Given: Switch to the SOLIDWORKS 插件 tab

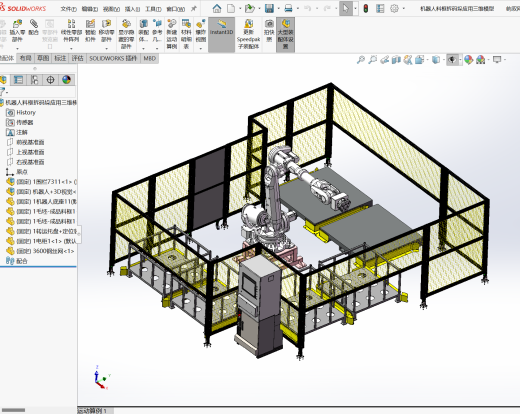Looking at the screenshot, I should (113, 58).
